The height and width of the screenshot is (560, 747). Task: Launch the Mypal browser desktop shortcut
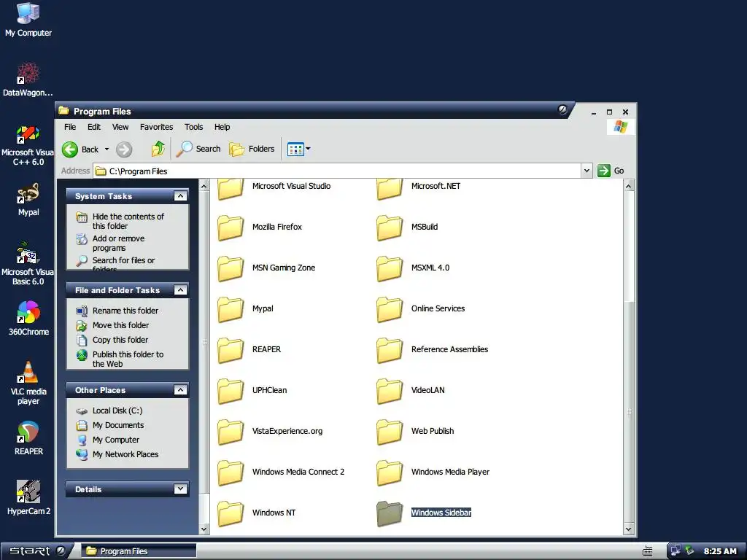point(28,199)
